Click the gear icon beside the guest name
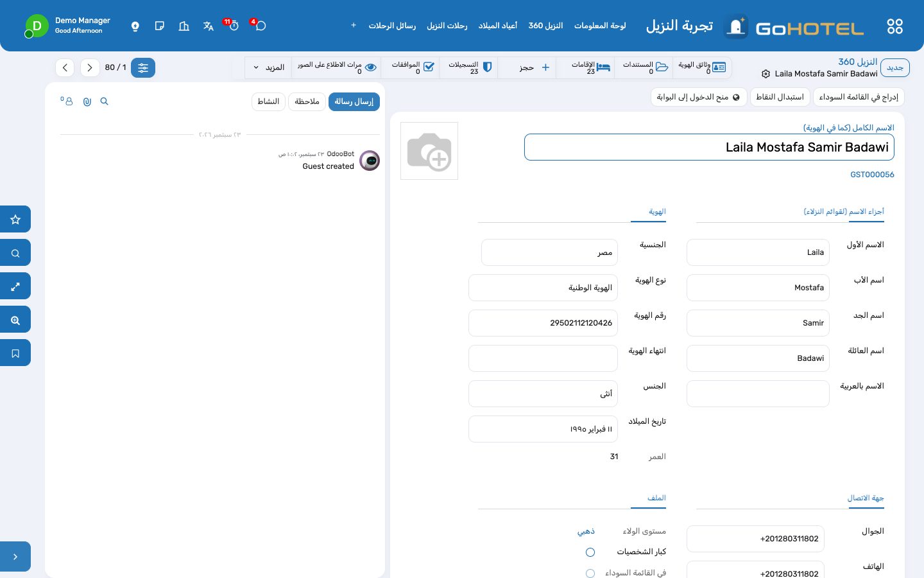 [766, 74]
